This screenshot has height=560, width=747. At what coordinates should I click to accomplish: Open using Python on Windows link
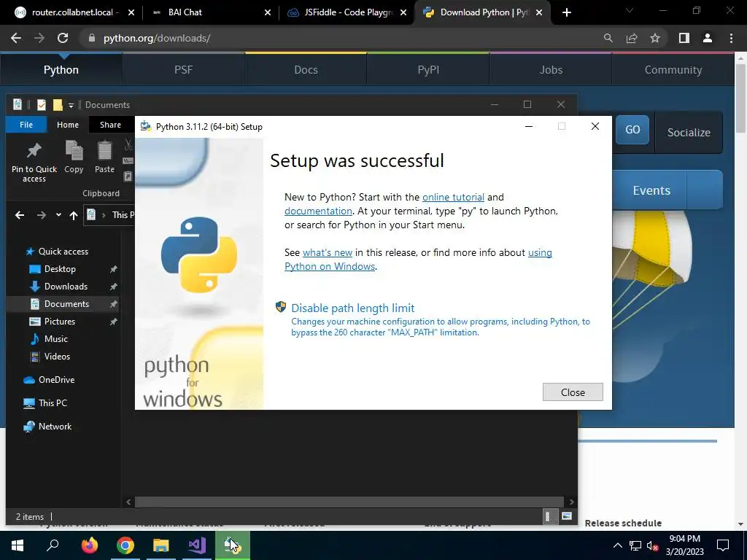418,260
